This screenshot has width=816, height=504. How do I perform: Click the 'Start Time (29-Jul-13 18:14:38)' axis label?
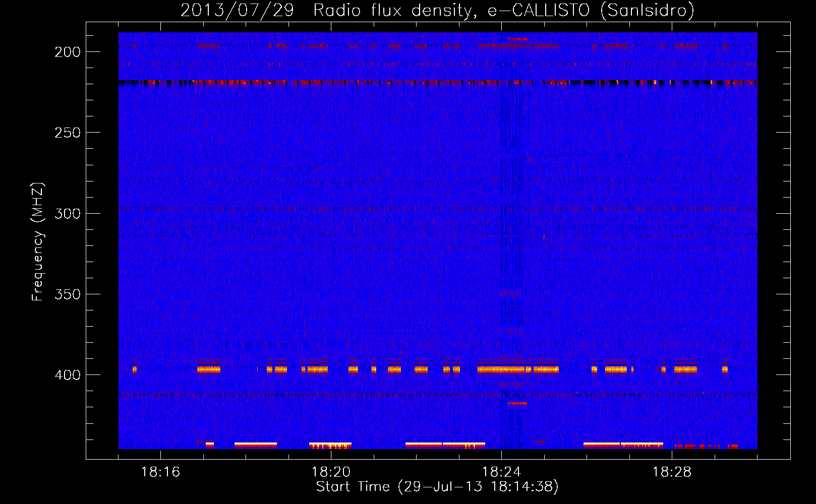coord(437,487)
